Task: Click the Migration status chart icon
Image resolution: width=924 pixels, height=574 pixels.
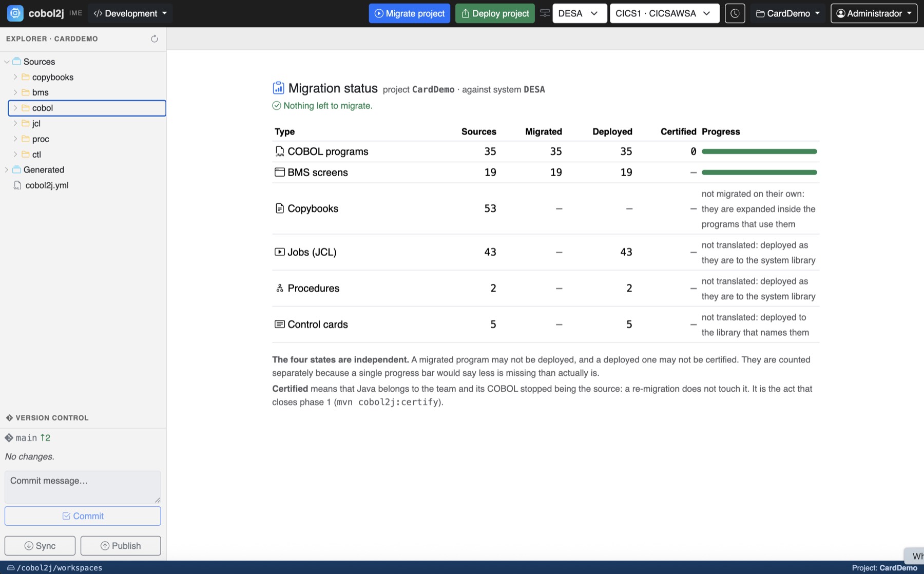Action: pyautogui.click(x=278, y=88)
